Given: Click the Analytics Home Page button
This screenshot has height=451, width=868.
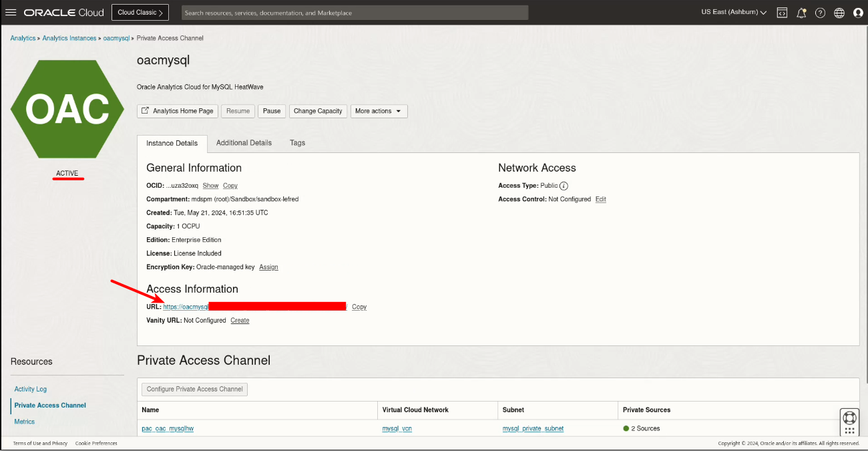Looking at the screenshot, I should (x=177, y=111).
